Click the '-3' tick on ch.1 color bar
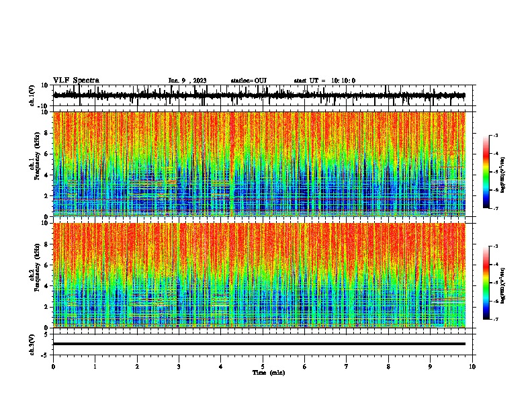Image resolution: width=532 pixels, height=411 pixels. (495, 136)
